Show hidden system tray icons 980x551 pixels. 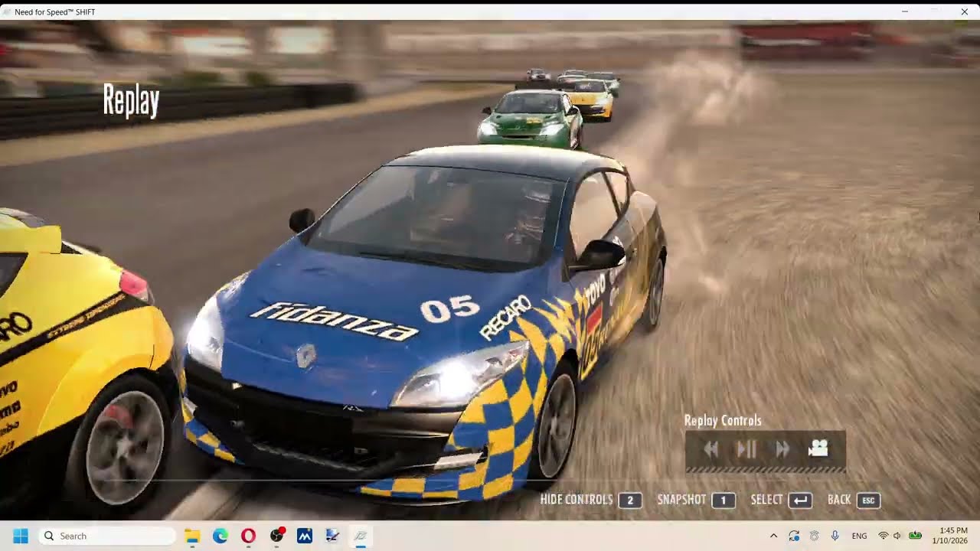(x=773, y=536)
